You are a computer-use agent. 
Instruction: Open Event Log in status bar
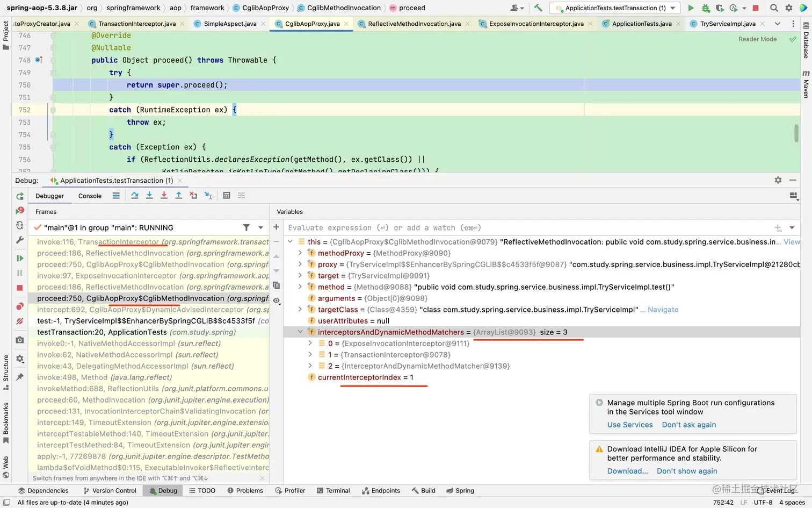pyautogui.click(x=775, y=491)
